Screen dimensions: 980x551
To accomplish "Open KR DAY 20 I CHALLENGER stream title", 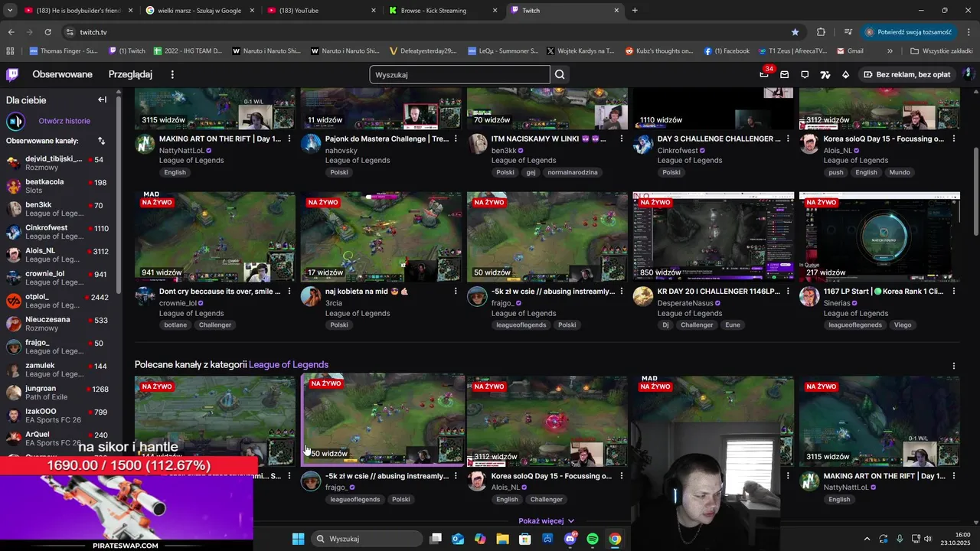I will click(x=719, y=292).
